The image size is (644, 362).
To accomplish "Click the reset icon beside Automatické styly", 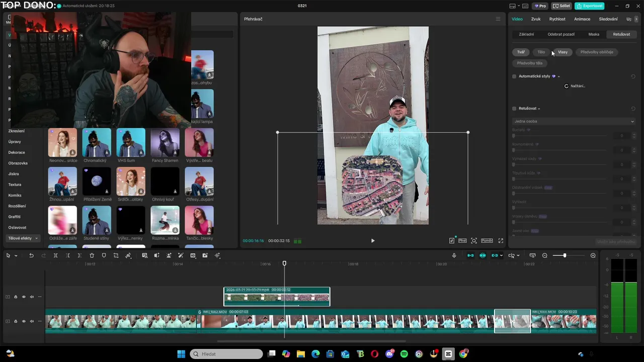I will (633, 76).
